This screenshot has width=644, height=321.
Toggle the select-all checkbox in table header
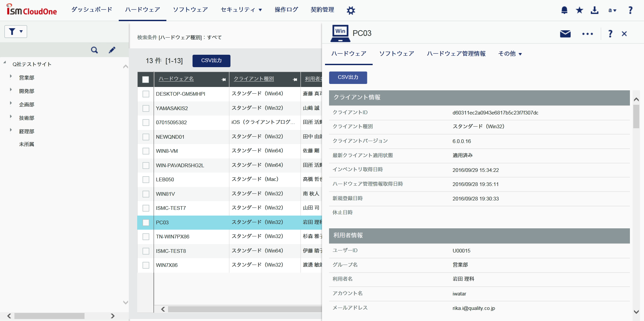[x=146, y=80]
